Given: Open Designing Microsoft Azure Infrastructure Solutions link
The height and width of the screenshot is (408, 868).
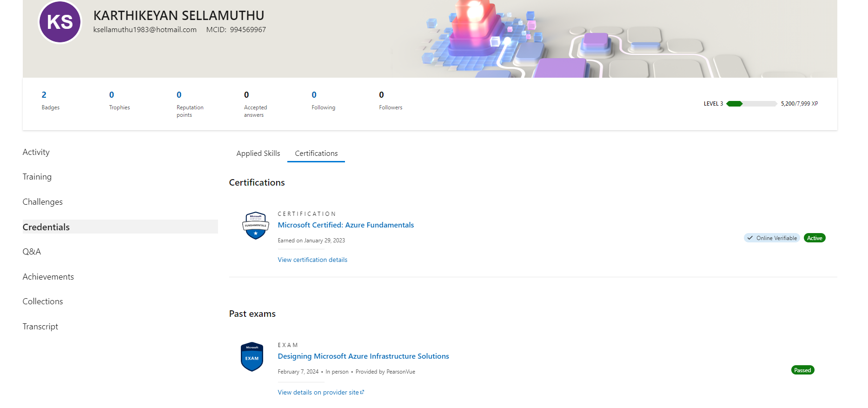Looking at the screenshot, I should [x=363, y=356].
